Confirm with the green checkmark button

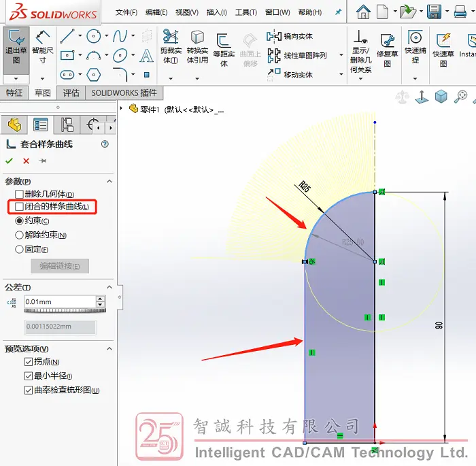pos(10,161)
